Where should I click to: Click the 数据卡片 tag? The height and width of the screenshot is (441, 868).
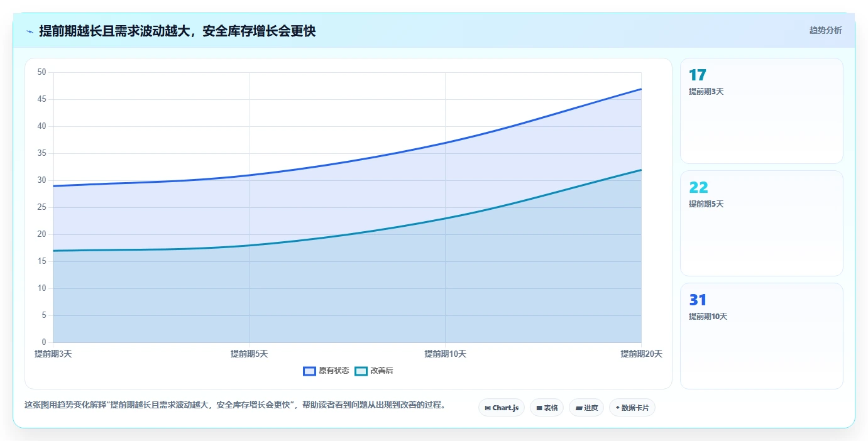click(x=632, y=408)
